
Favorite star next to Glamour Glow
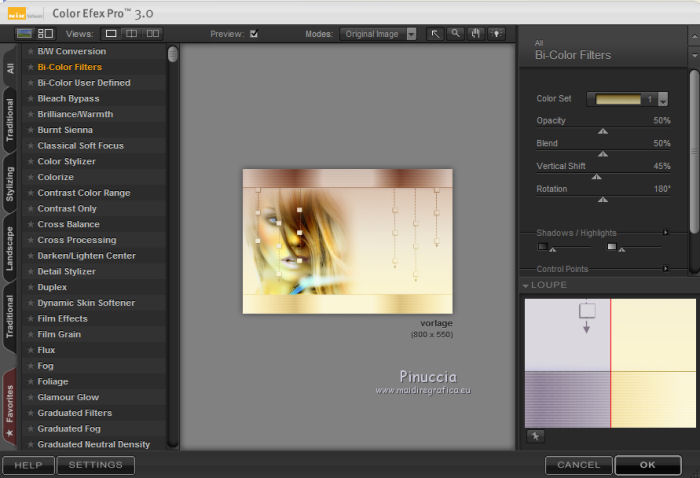[30, 397]
